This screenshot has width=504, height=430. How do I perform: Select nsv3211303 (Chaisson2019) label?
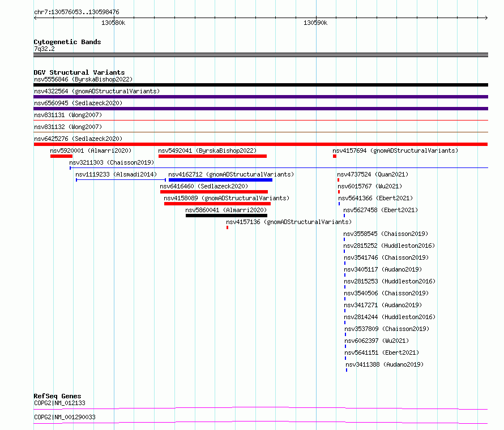112,162
